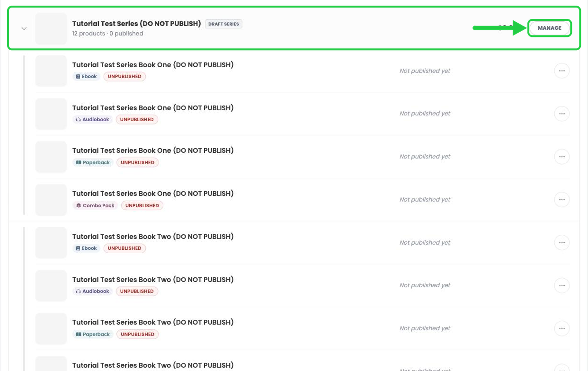The image size is (588, 371).
Task: Open Book One title in the Paperback row
Action: 153,150
